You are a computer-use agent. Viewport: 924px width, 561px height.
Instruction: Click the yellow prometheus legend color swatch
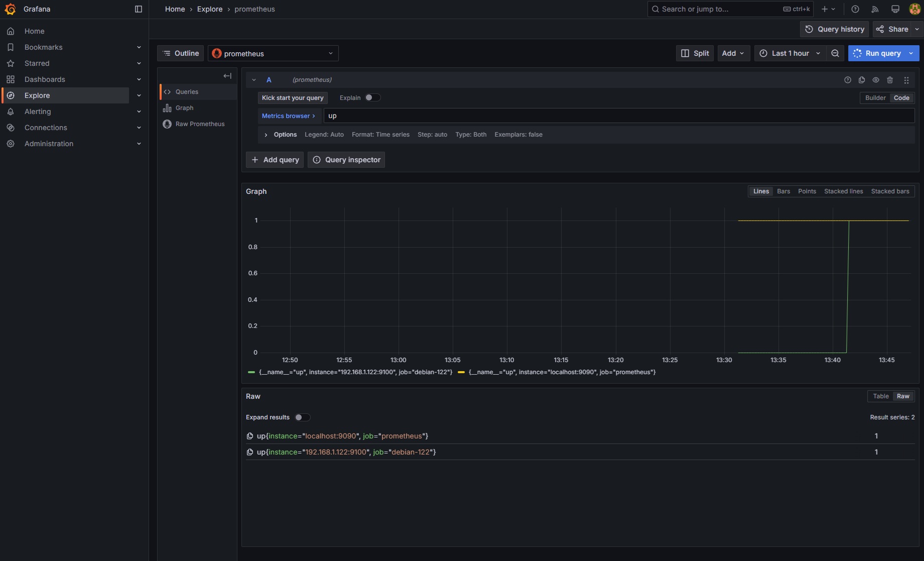pyautogui.click(x=461, y=372)
